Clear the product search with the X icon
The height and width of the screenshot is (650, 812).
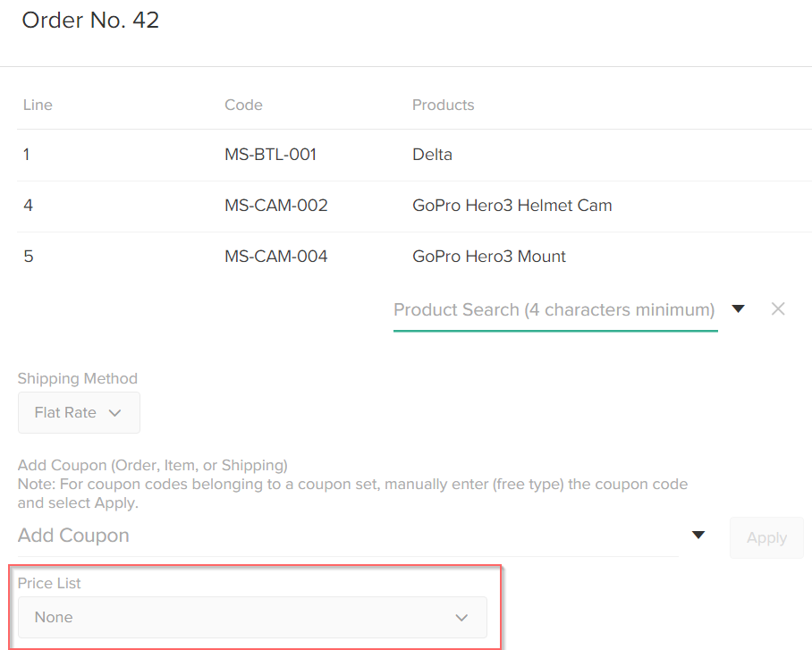coord(777,308)
